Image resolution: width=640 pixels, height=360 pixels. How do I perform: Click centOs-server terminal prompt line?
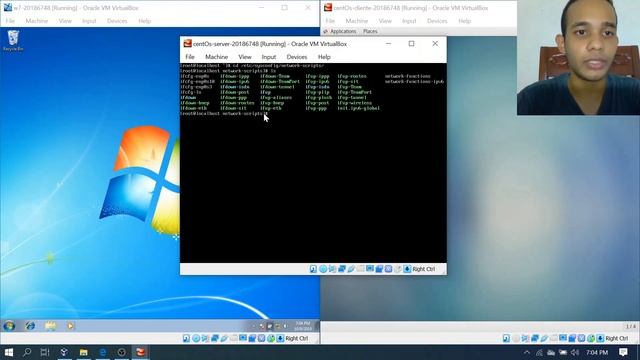(224, 113)
